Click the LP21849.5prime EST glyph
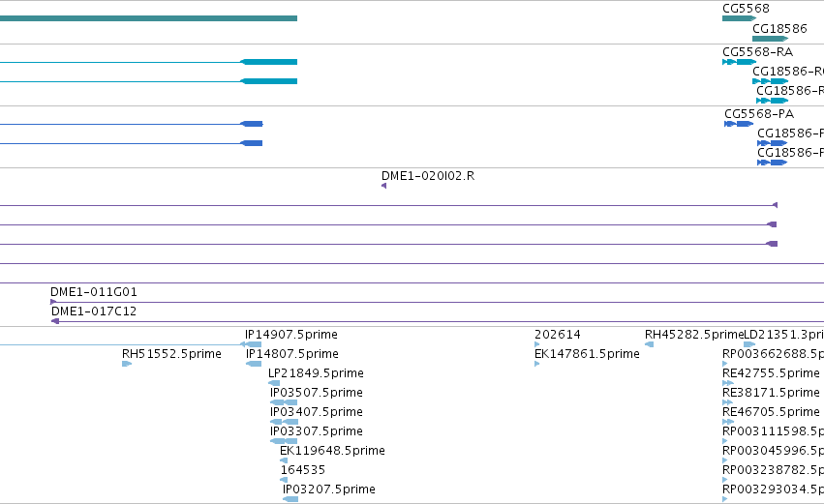Screen dimensions: 824x504 pos(274,383)
